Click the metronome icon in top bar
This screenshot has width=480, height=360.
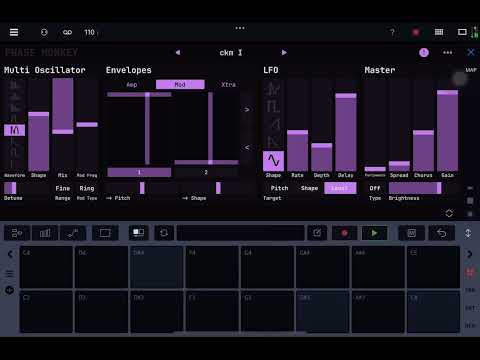point(44,32)
